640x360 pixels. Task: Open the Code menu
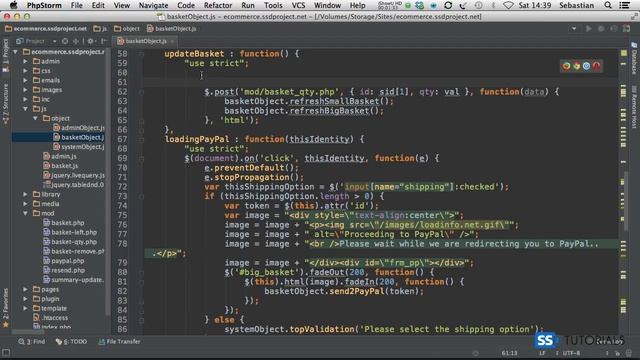click(x=186, y=5)
